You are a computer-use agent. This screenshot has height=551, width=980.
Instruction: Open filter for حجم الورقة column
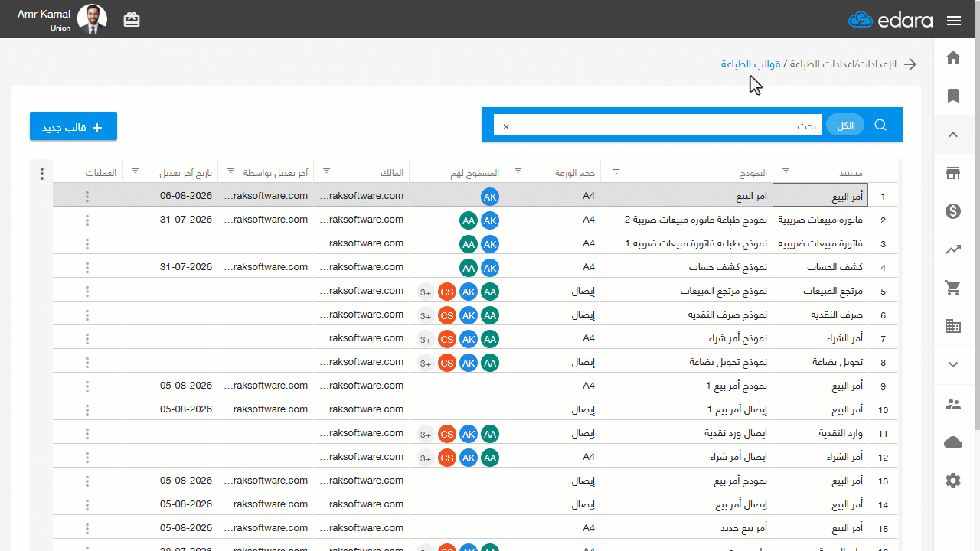point(517,171)
